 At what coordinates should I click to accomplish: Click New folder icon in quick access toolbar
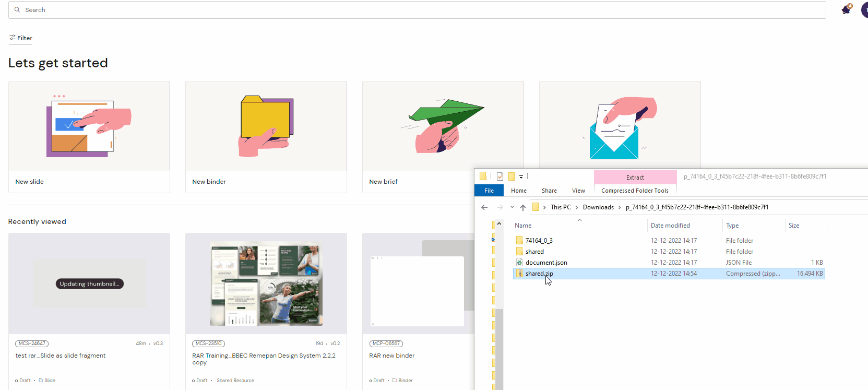point(512,176)
